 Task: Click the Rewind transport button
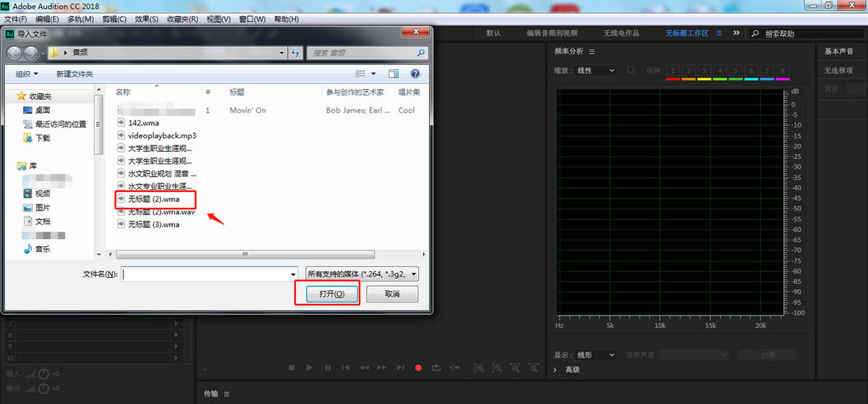click(x=364, y=368)
